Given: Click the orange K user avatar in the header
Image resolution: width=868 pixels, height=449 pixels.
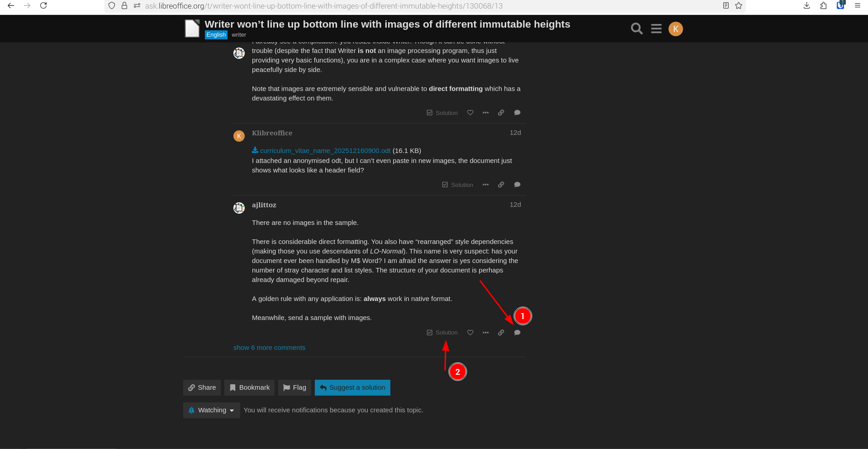Looking at the screenshot, I should coord(675,29).
